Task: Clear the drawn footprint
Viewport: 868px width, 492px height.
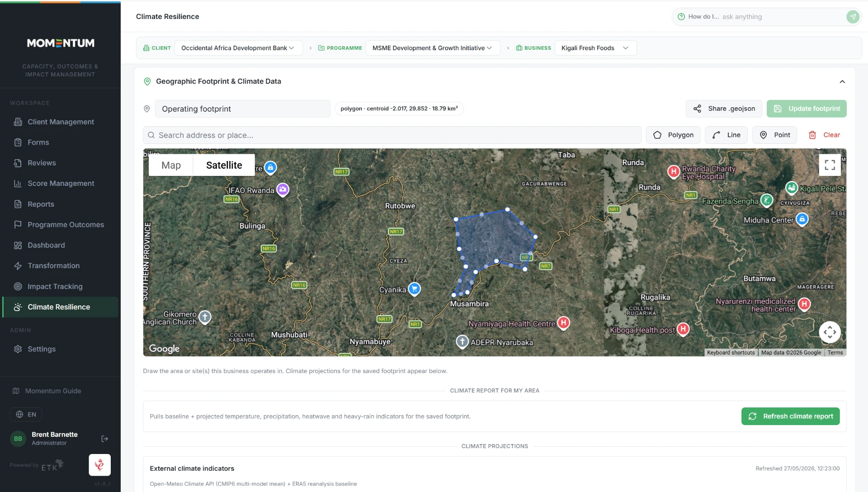Action: click(824, 135)
